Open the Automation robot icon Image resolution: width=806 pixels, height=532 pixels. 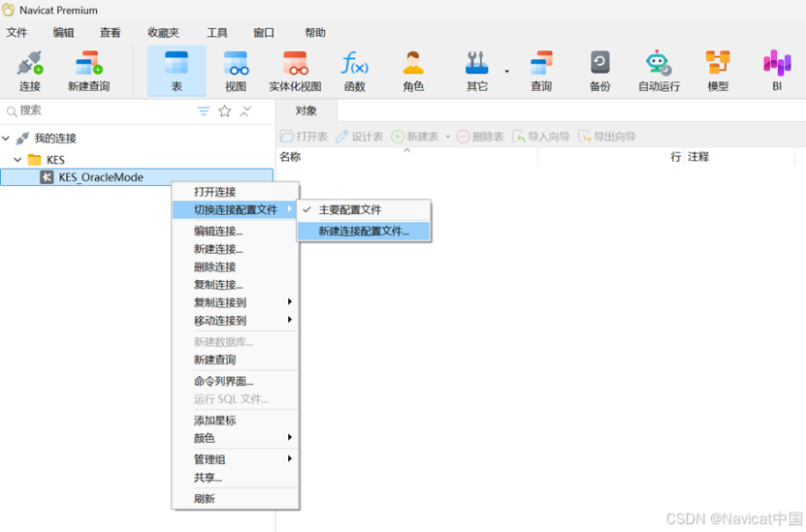pos(659,71)
